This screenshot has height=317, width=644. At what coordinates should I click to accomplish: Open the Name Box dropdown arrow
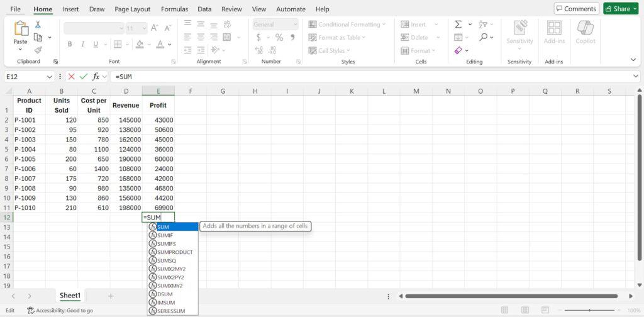(x=50, y=76)
